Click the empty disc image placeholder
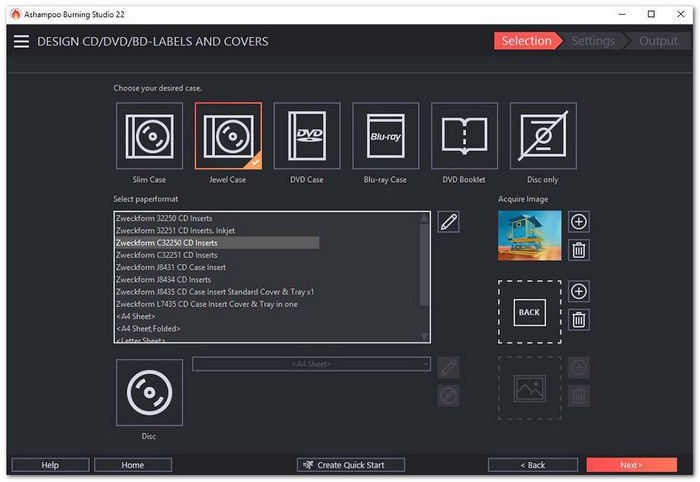Image resolution: width=700 pixels, height=482 pixels. pos(529,388)
